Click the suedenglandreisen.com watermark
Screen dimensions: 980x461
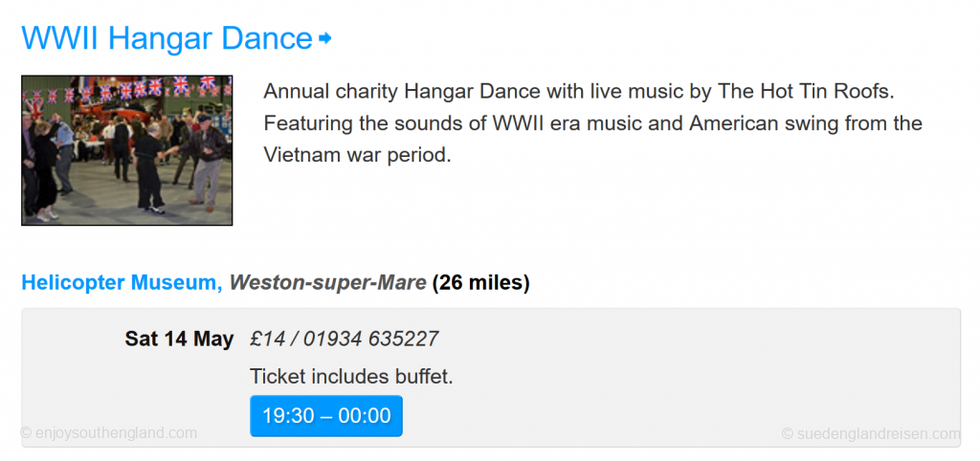871,433
